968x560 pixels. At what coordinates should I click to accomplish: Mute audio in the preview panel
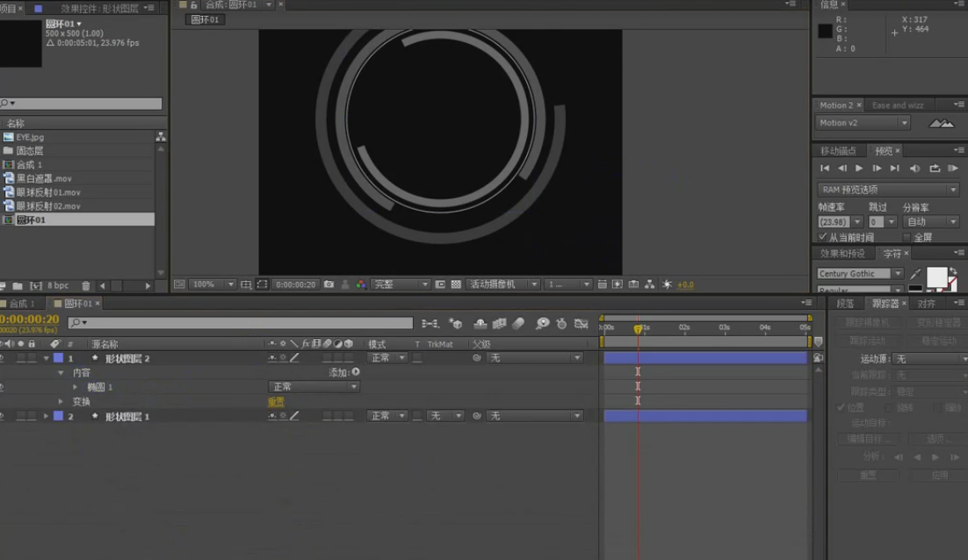click(915, 168)
